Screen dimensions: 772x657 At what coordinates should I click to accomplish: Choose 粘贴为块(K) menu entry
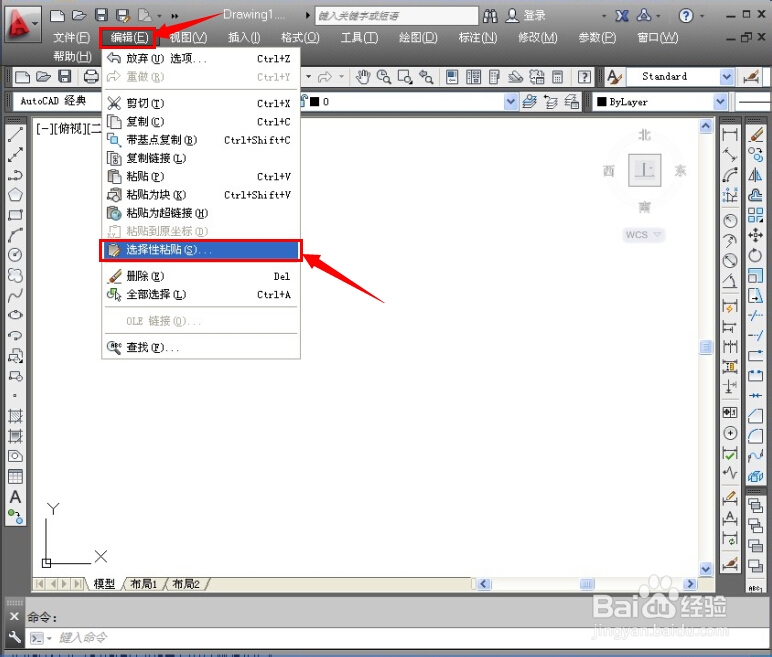201,195
